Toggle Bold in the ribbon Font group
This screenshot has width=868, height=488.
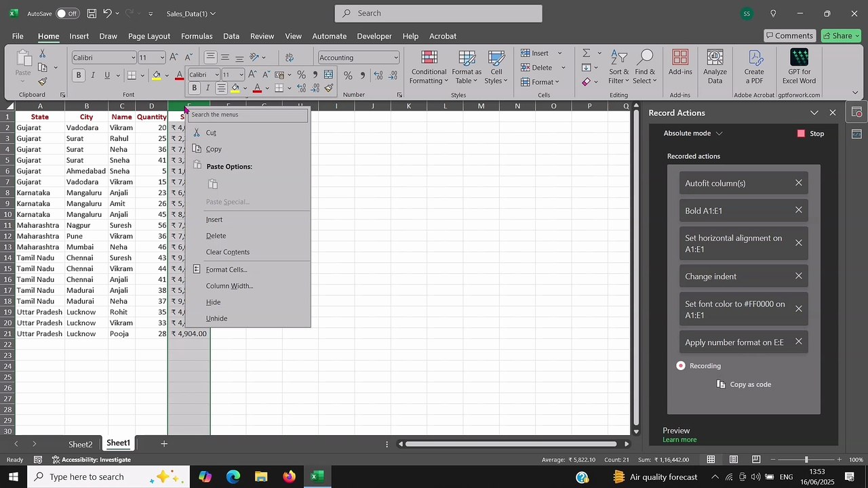79,75
